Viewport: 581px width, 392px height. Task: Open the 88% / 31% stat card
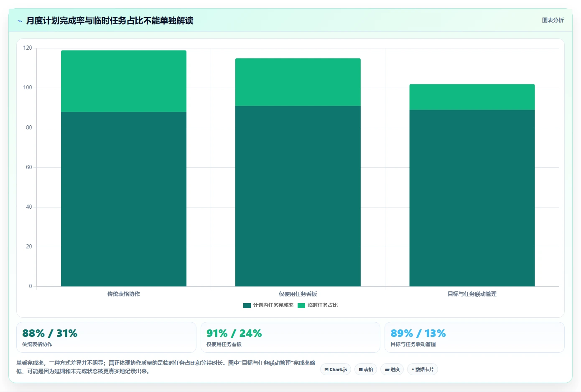pos(106,337)
